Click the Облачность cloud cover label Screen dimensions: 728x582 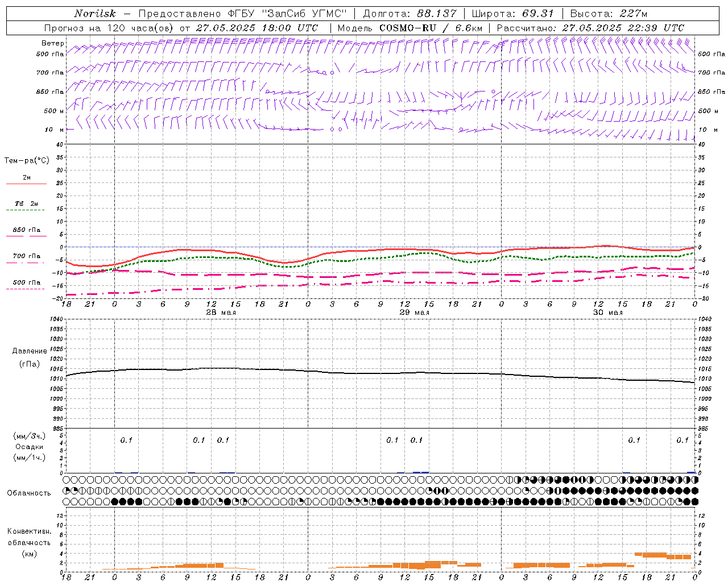(29, 493)
